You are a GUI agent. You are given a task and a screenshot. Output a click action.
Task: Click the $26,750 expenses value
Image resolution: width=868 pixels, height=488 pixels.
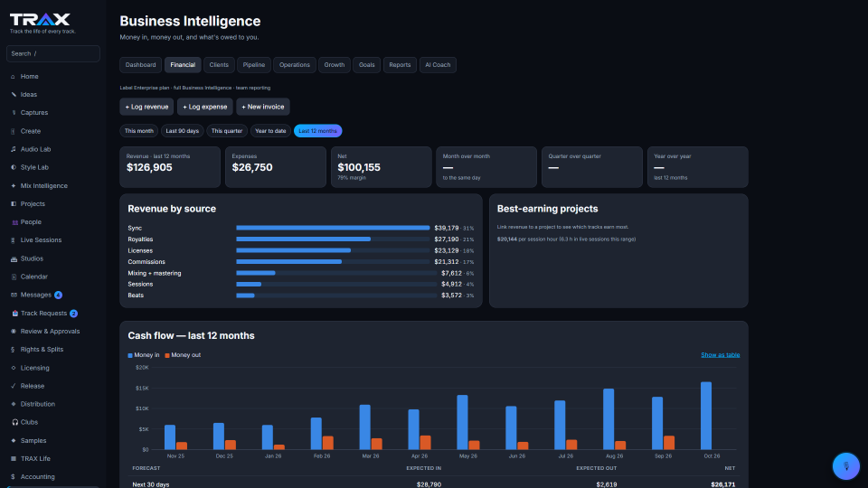coord(252,168)
